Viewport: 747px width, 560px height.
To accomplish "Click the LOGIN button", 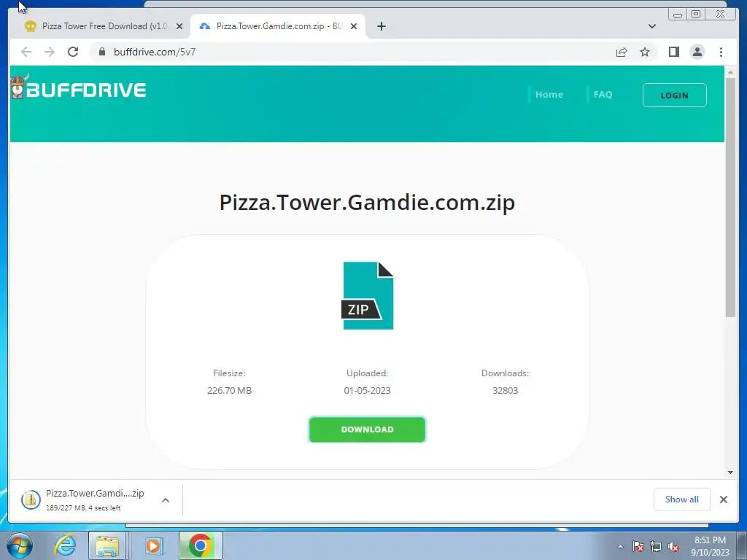I will [x=674, y=96].
